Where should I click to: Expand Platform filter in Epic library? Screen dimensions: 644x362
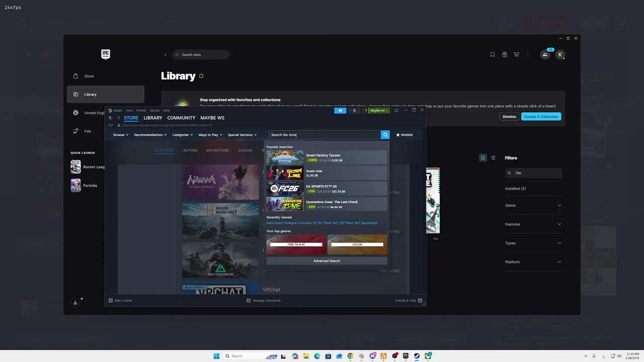coord(533,262)
